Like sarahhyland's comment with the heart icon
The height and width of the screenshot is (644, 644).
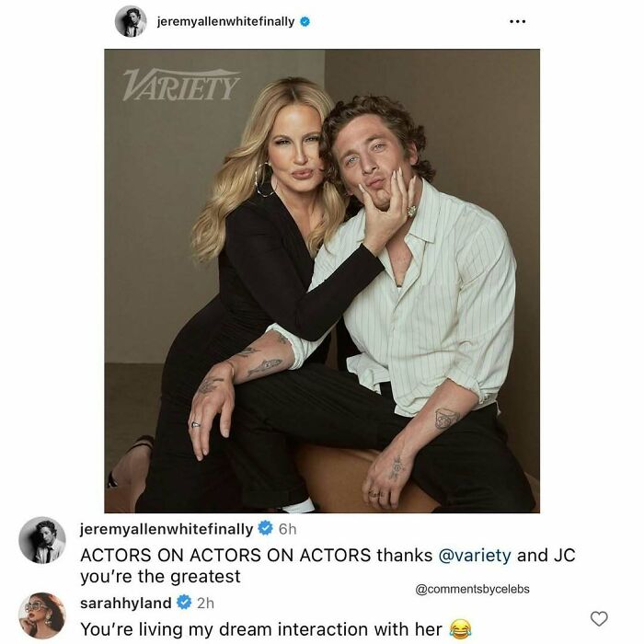tap(601, 617)
